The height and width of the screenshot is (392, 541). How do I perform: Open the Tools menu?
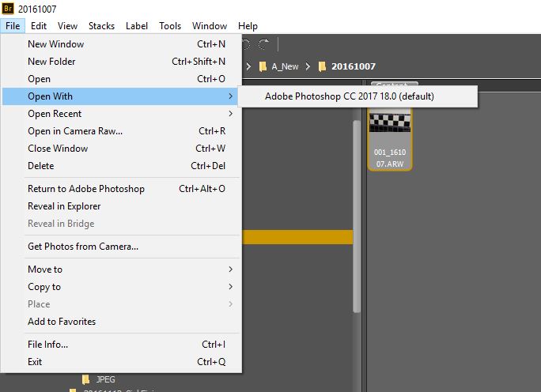click(x=170, y=26)
